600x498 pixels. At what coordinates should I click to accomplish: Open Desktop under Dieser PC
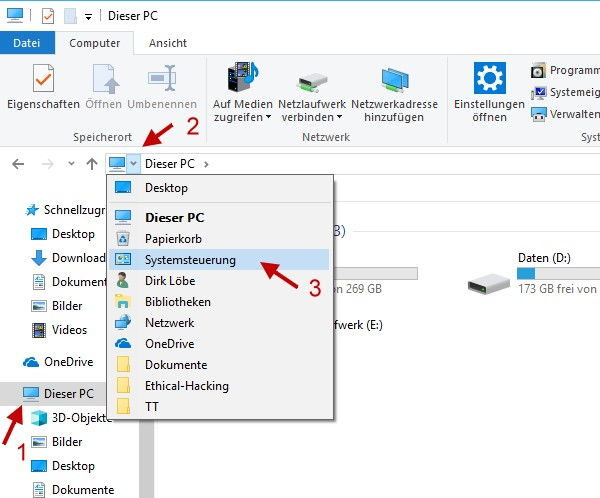click(62, 466)
